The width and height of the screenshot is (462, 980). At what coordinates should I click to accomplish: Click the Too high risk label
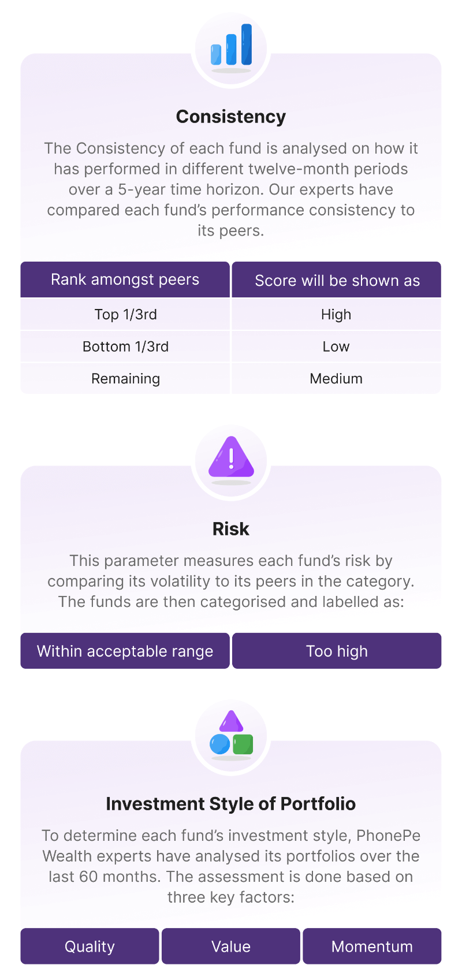[x=337, y=651]
